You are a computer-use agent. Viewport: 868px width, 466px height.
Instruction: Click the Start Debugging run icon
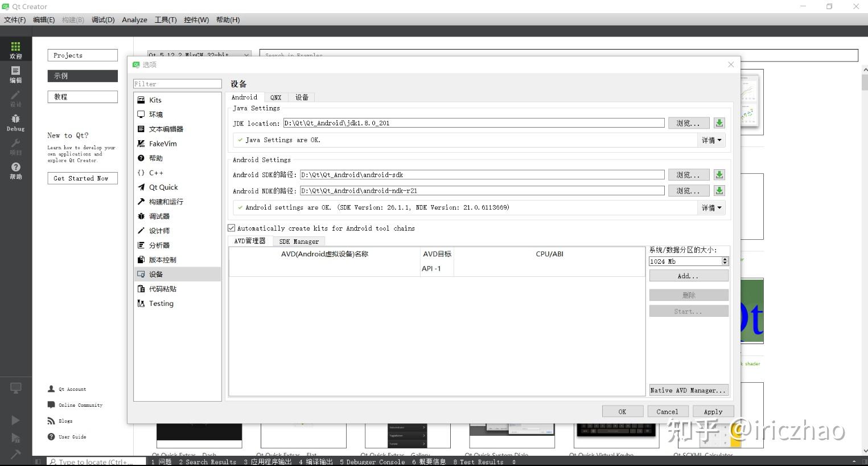pyautogui.click(x=15, y=438)
